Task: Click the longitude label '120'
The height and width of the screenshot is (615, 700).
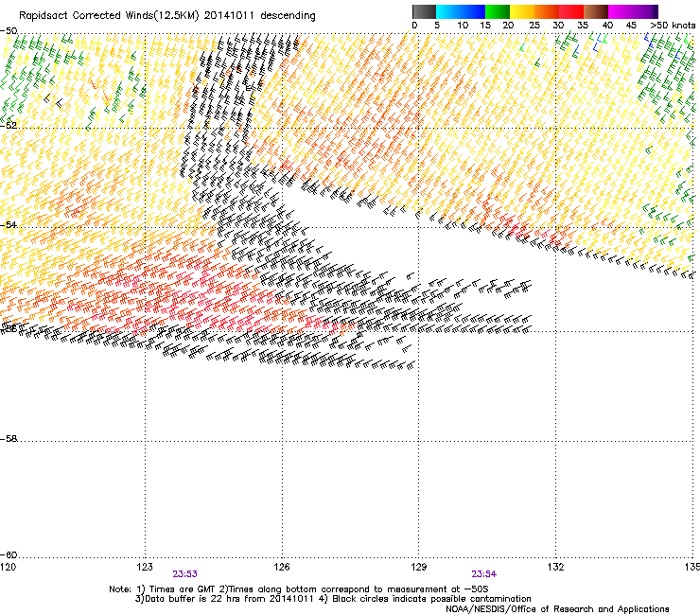Action: (x=8, y=567)
